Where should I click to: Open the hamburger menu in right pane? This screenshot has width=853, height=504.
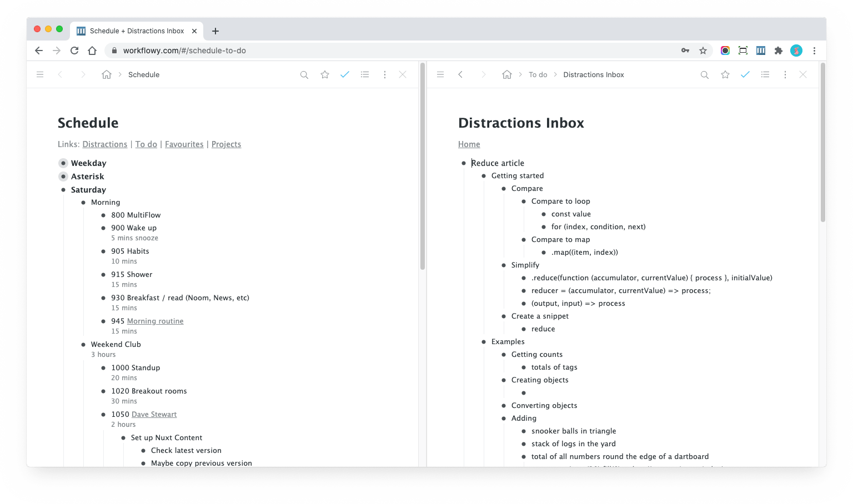pyautogui.click(x=440, y=74)
